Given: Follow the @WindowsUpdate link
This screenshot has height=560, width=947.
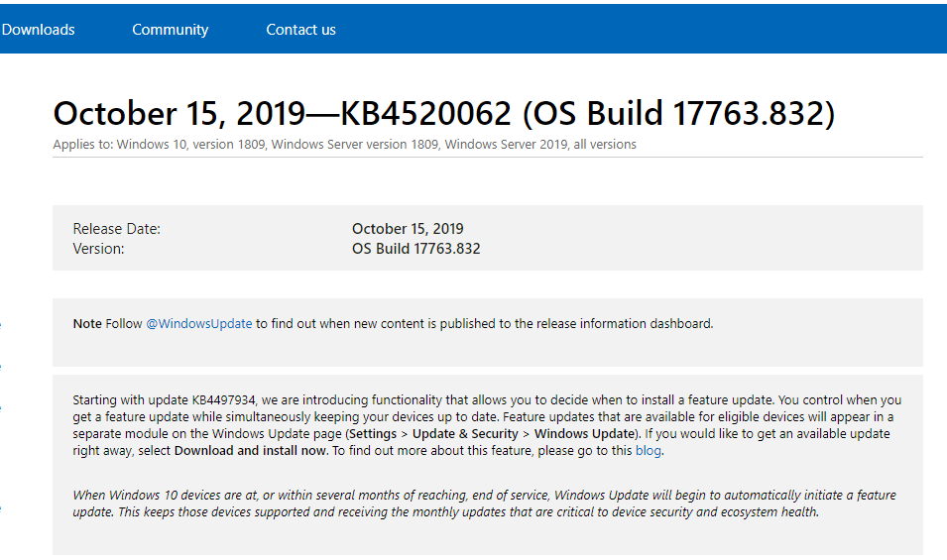Looking at the screenshot, I should coord(198,323).
